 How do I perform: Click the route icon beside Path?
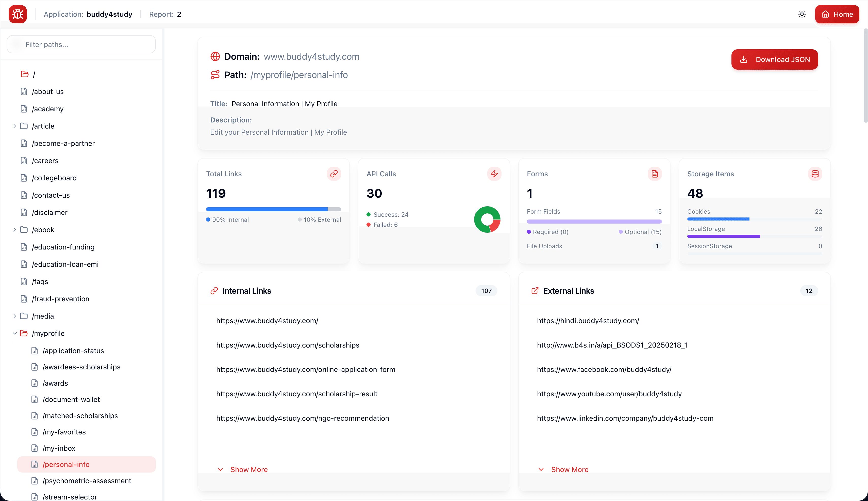215,75
